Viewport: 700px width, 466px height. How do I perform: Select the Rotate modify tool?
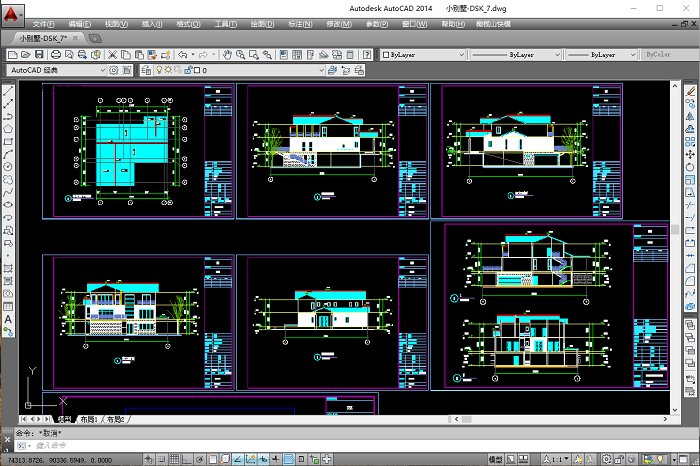tap(690, 167)
